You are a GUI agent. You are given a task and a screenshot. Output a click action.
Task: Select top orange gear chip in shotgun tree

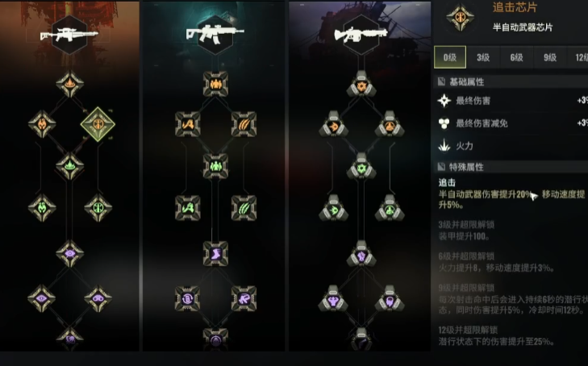[x=361, y=85]
